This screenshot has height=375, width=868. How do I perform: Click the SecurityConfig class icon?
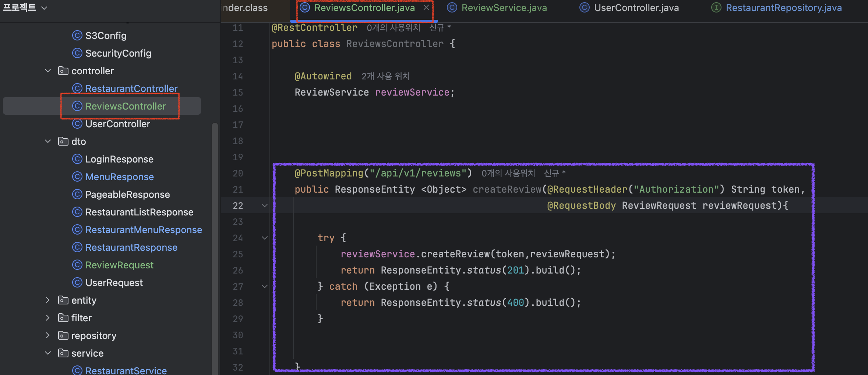[x=77, y=53]
